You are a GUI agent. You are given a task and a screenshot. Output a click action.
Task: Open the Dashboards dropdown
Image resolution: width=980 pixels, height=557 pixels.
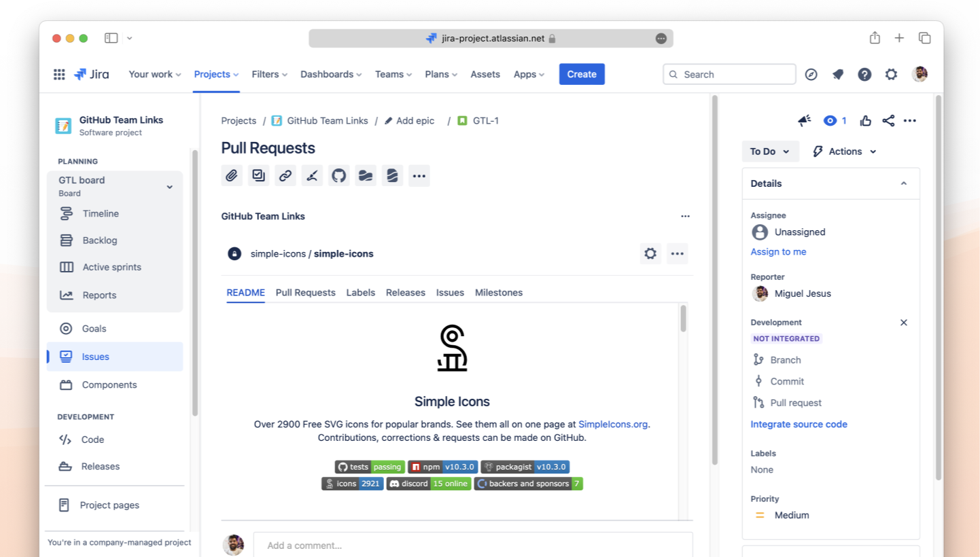tap(332, 74)
